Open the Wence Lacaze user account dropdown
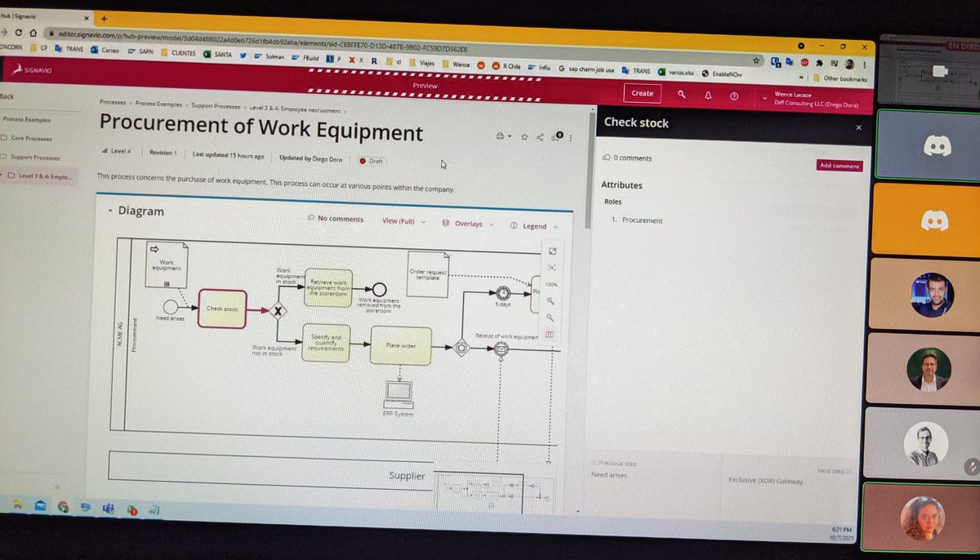 click(812, 99)
